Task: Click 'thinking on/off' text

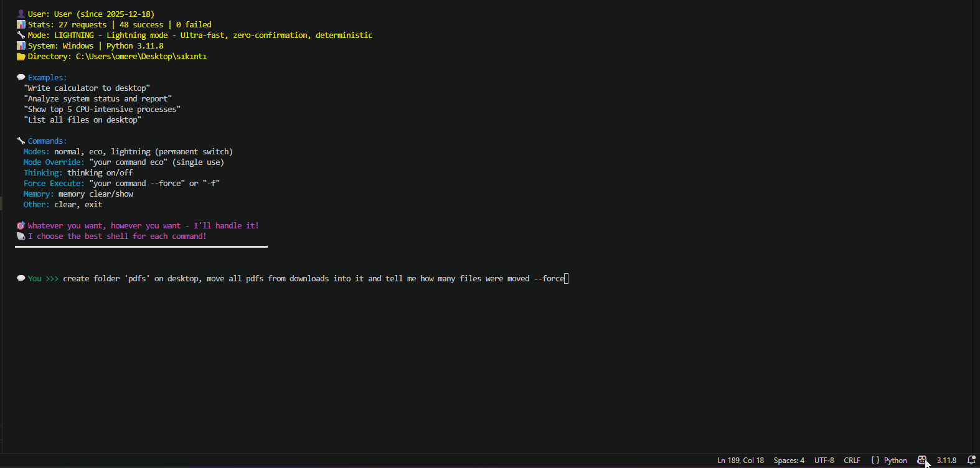Action: click(x=100, y=173)
